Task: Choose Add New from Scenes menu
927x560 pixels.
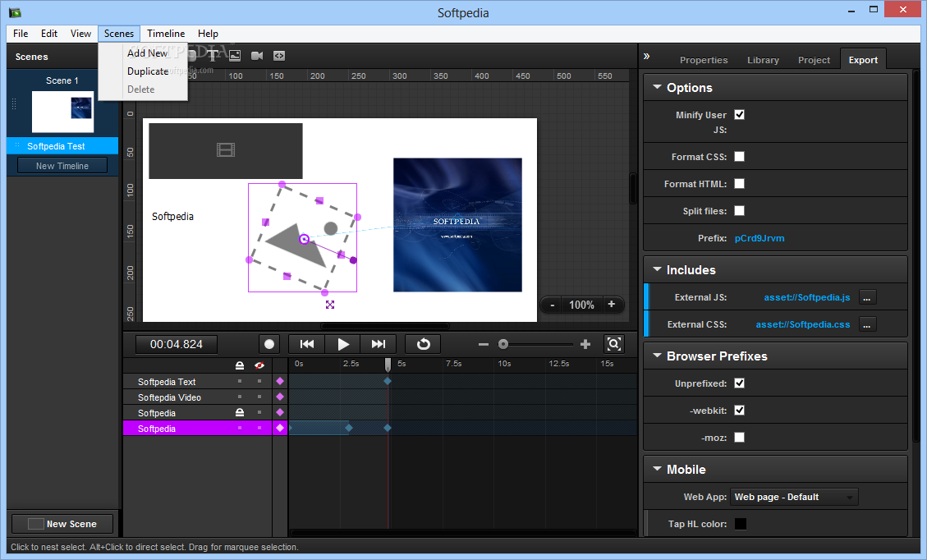Action: [147, 53]
